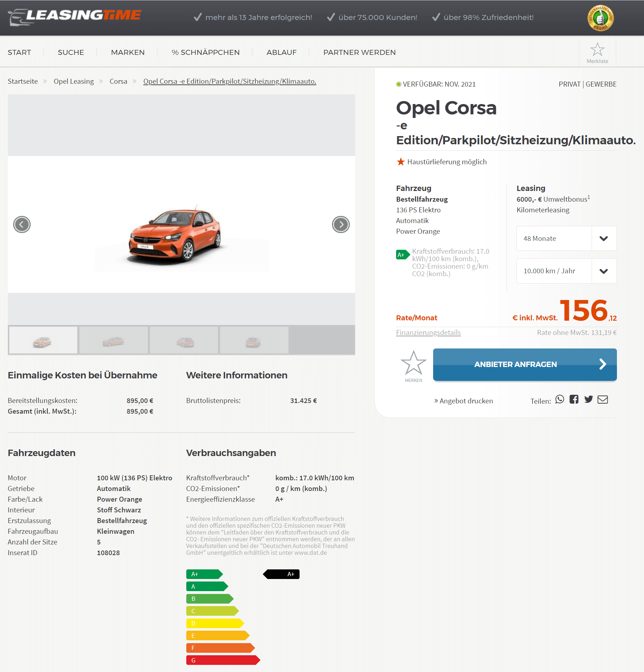Click the Corsa breadcrumb
644x672 pixels.
118,81
